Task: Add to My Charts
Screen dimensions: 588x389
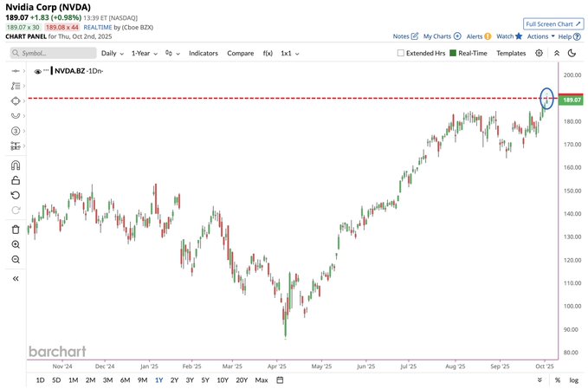Action: coord(443,36)
